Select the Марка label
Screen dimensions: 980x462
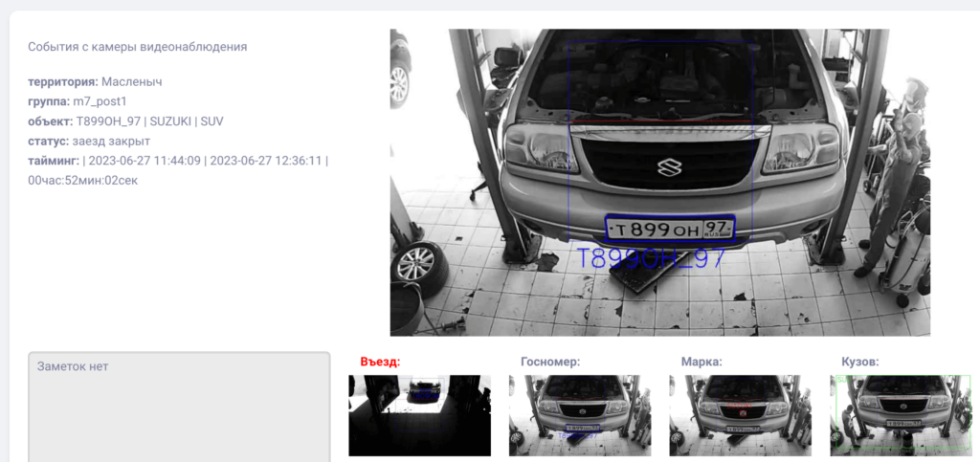(702, 362)
